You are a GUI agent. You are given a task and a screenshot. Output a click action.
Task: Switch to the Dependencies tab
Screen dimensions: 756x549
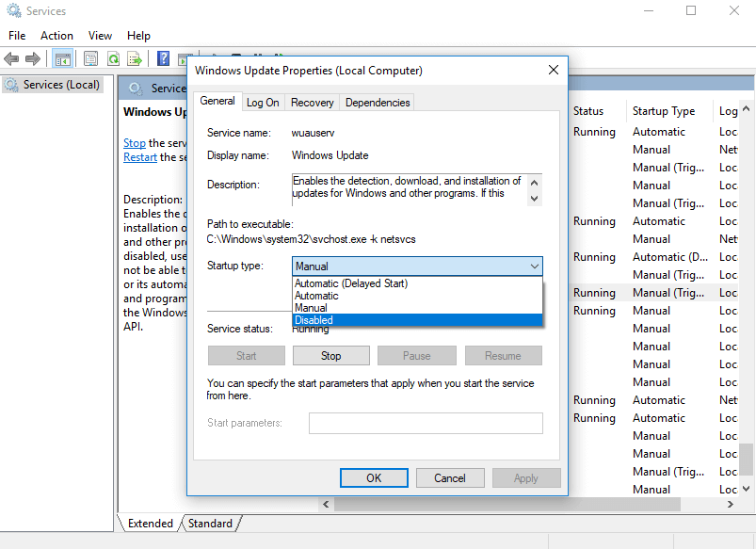pyautogui.click(x=378, y=103)
